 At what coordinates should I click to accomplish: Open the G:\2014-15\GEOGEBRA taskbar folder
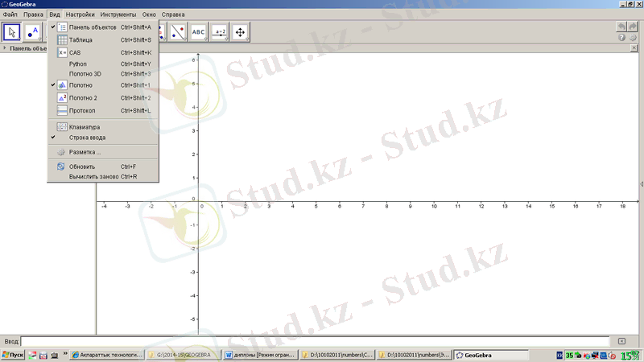pos(184,355)
